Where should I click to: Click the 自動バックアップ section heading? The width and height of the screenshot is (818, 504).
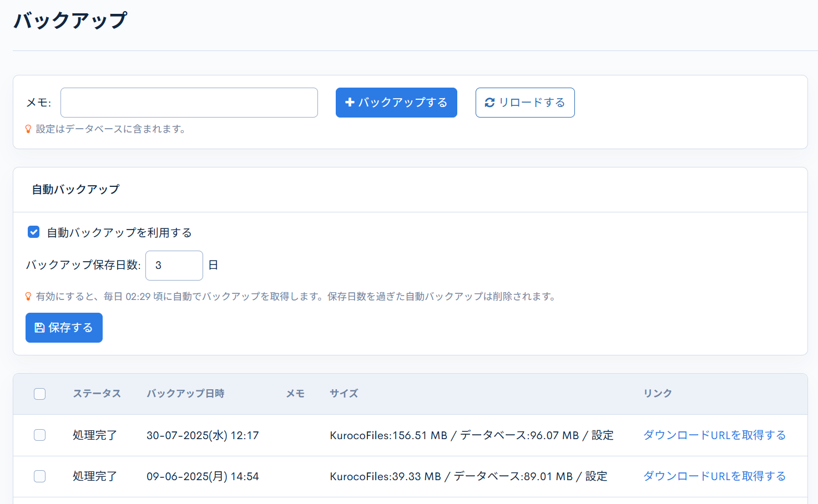point(75,190)
